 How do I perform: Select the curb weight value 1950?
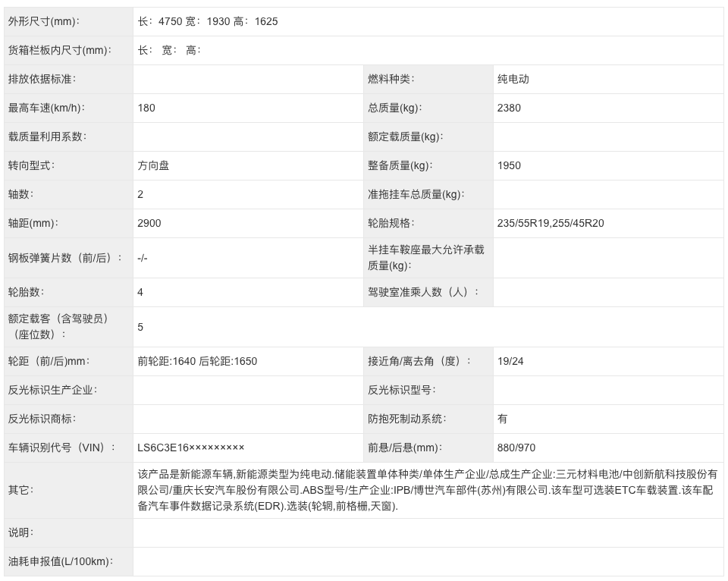509,165
